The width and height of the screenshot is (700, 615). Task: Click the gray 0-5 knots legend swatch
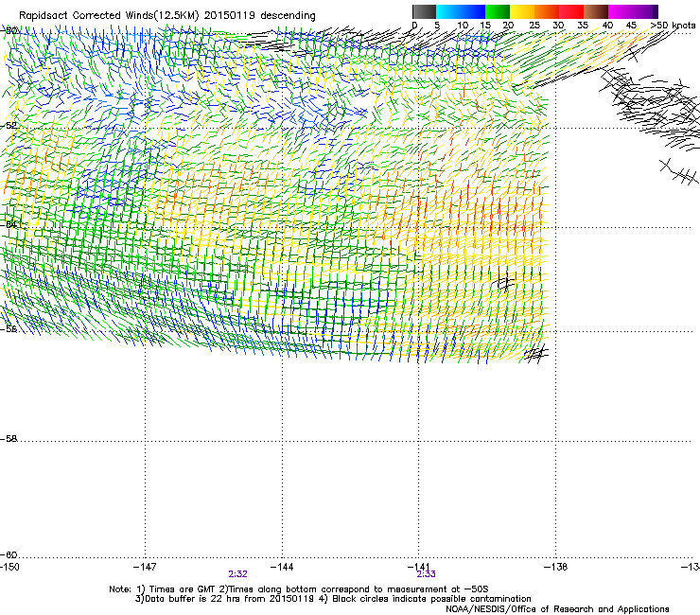click(x=424, y=11)
